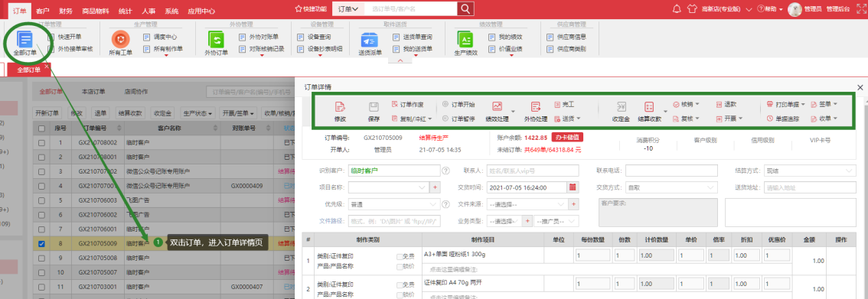Image resolution: width=868 pixels, height=299 pixels.
Task: Focus the 文件路径 input field
Action: (x=393, y=222)
